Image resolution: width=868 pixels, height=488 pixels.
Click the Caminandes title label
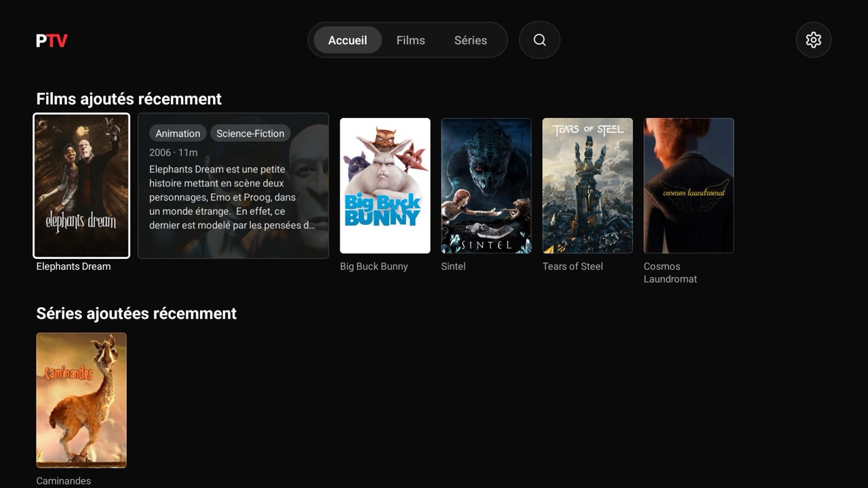coord(63,481)
